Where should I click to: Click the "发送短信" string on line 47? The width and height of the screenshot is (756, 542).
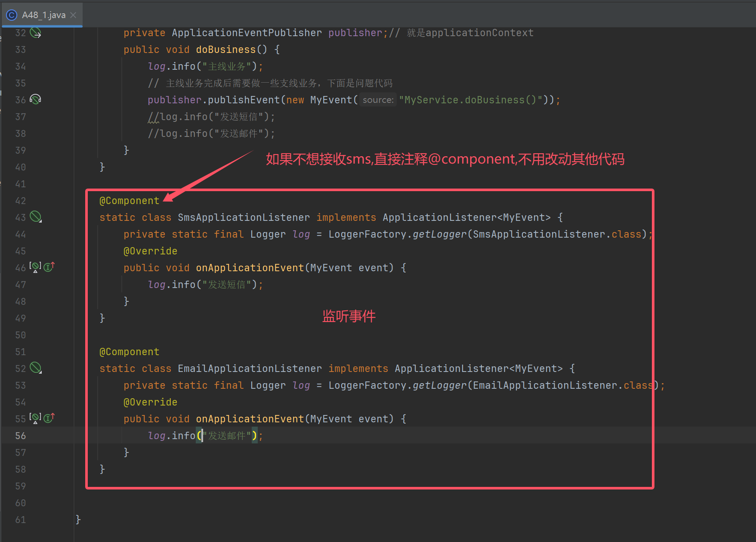(x=227, y=285)
